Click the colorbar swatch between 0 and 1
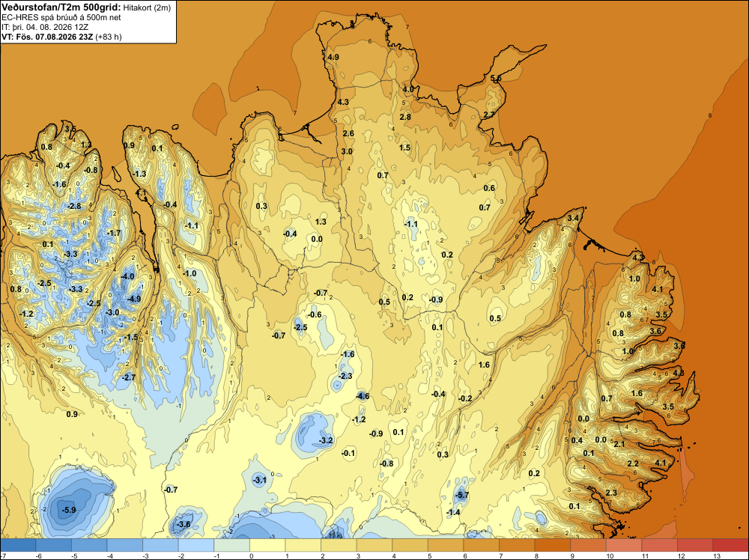 (267, 545)
